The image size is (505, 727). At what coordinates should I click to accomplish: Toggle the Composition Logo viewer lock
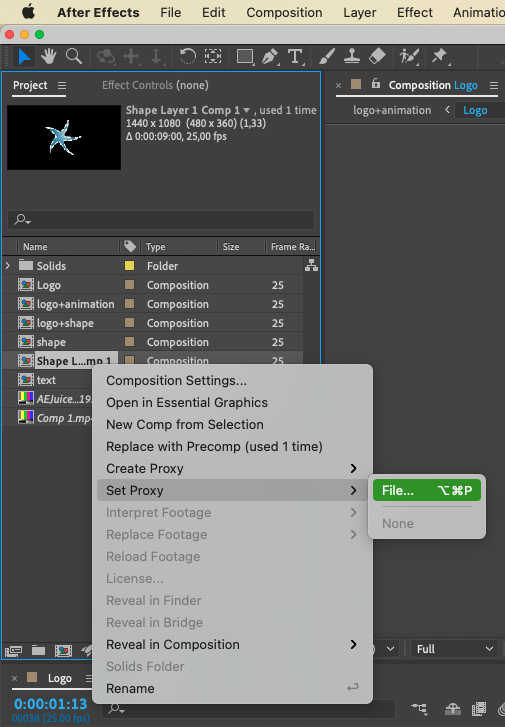click(376, 84)
